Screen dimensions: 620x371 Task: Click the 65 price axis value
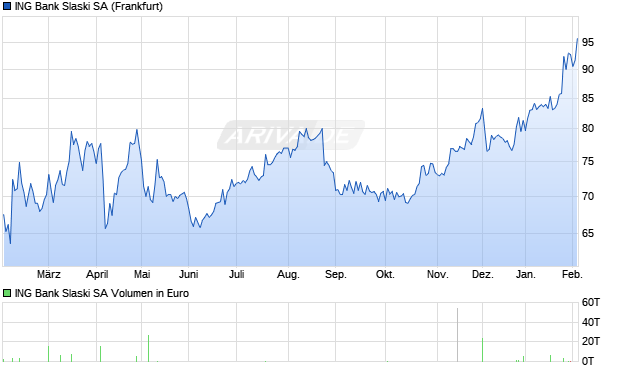coord(588,233)
